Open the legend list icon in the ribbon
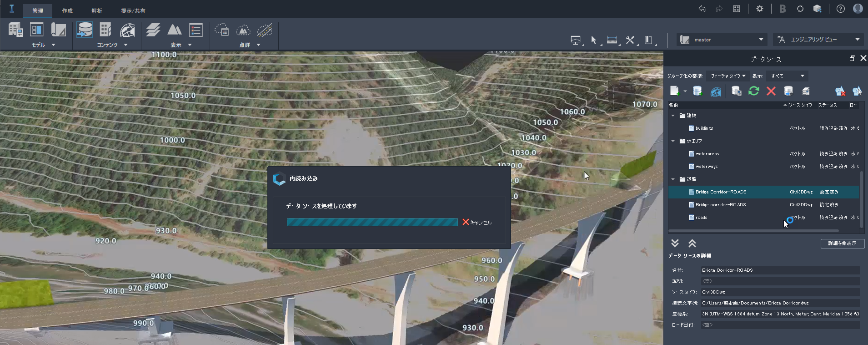Screen dimensions: 868x345 tap(196, 30)
